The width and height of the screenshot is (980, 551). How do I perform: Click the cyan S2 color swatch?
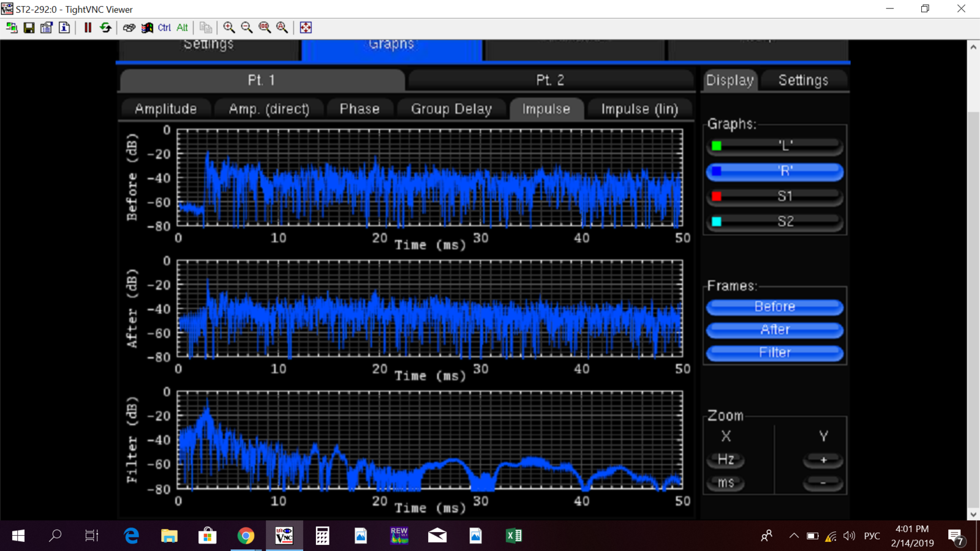tap(717, 222)
